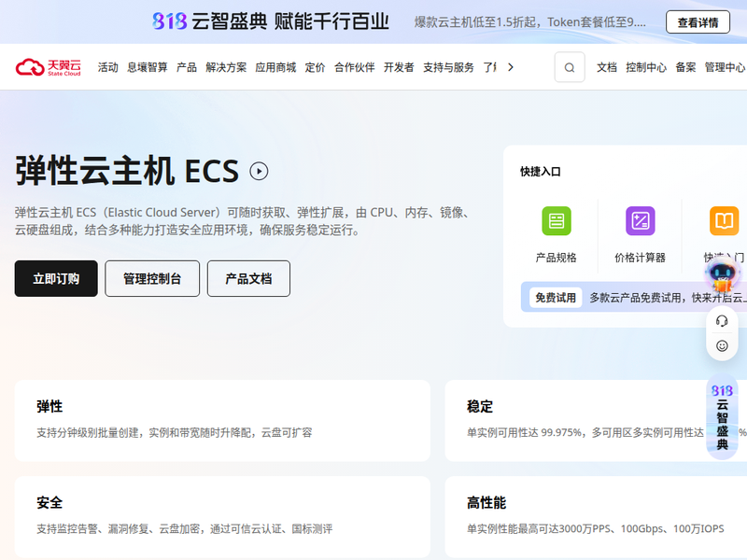Click the 产品规格 label
Image resolution: width=747 pixels, height=560 pixels.
click(556, 258)
